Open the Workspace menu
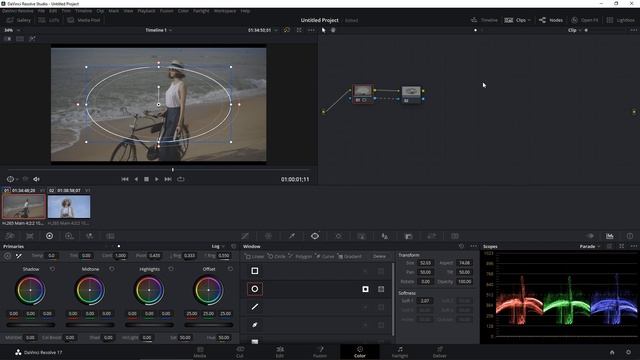The width and height of the screenshot is (640, 360). pyautogui.click(x=225, y=11)
